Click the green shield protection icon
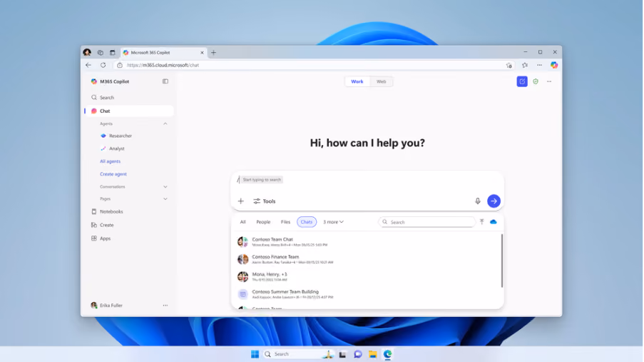 pyautogui.click(x=536, y=81)
